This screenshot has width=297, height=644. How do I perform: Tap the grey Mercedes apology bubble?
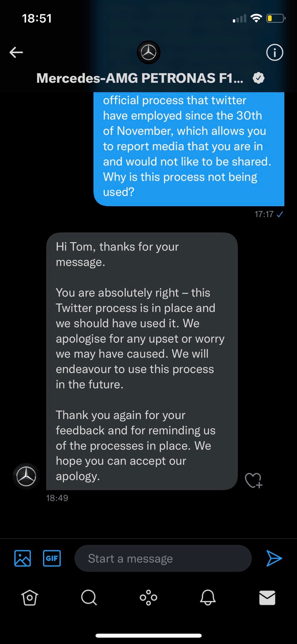(141, 361)
